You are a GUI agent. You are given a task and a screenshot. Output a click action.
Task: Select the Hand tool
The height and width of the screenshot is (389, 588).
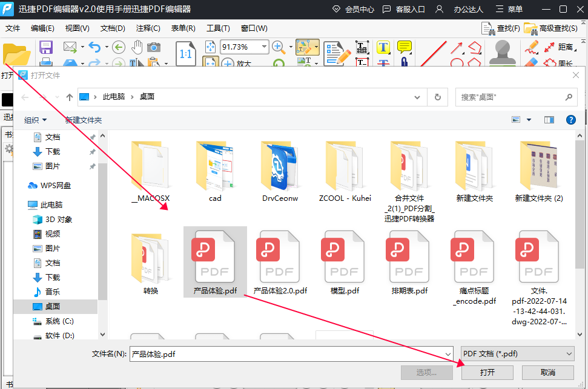click(137, 47)
